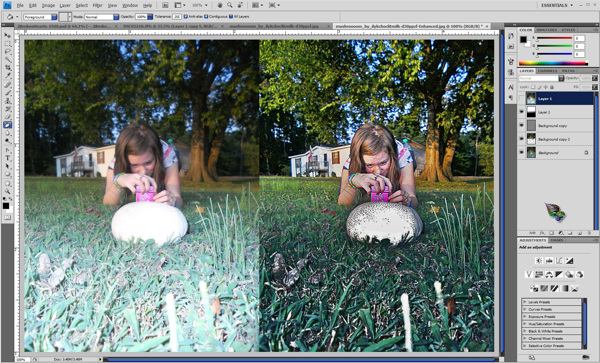Click the lock transparent pixels icon
This screenshot has height=363, width=600.
pyautogui.click(x=533, y=87)
